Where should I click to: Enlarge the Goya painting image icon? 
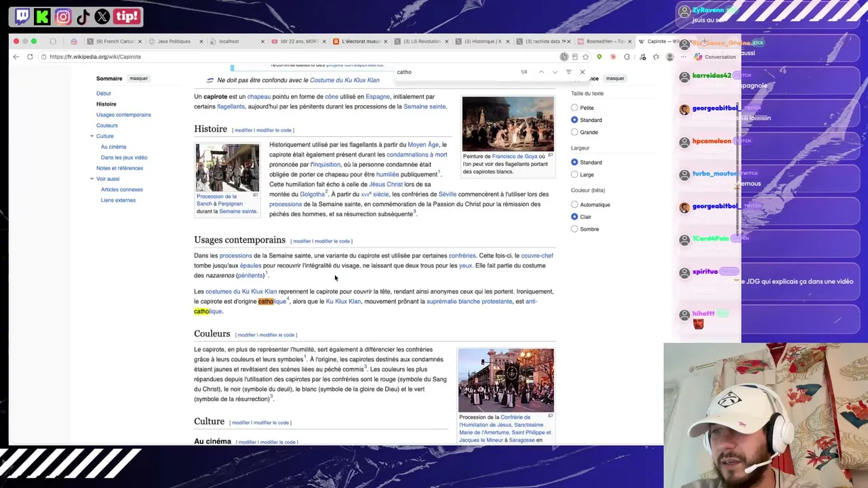click(550, 155)
